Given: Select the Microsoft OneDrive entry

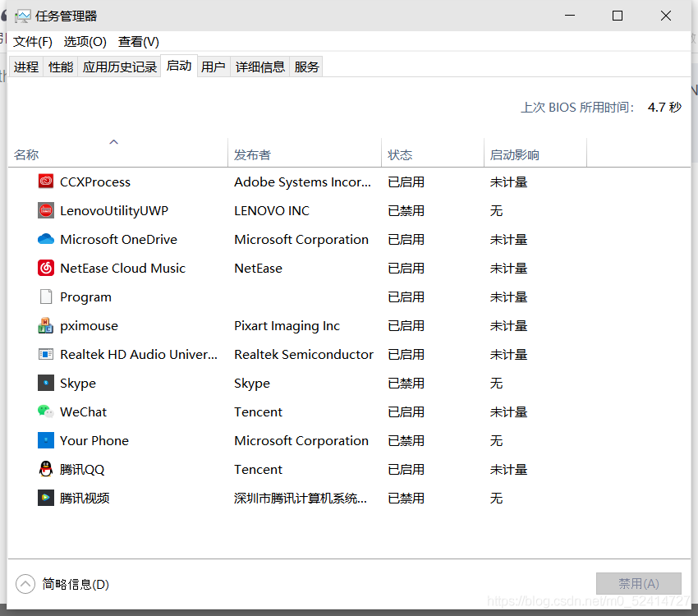Looking at the screenshot, I should [118, 239].
